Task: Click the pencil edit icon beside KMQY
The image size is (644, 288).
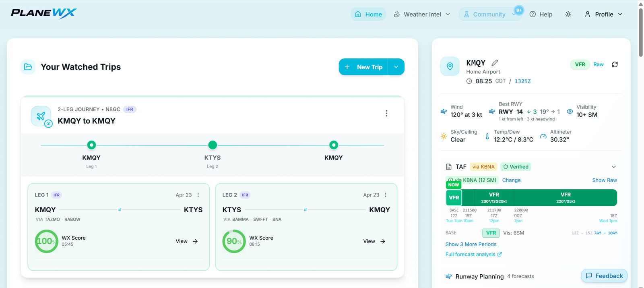Action: click(495, 63)
